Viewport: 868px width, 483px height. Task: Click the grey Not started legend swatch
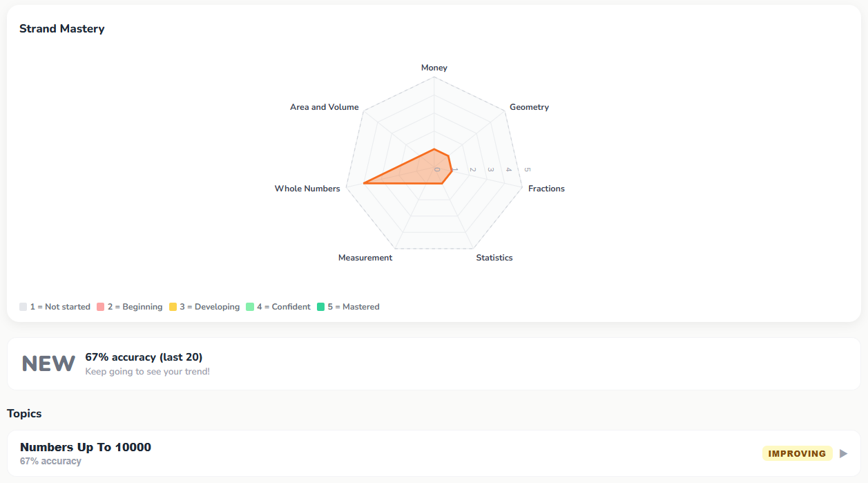click(x=23, y=307)
